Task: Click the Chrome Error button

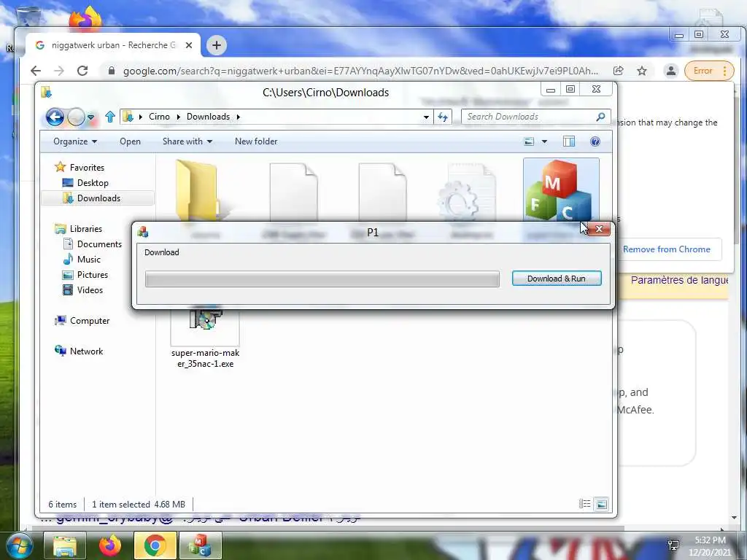Action: pos(709,71)
